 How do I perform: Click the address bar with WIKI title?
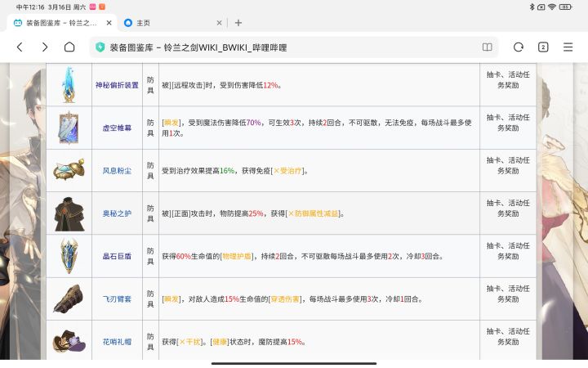click(293, 47)
